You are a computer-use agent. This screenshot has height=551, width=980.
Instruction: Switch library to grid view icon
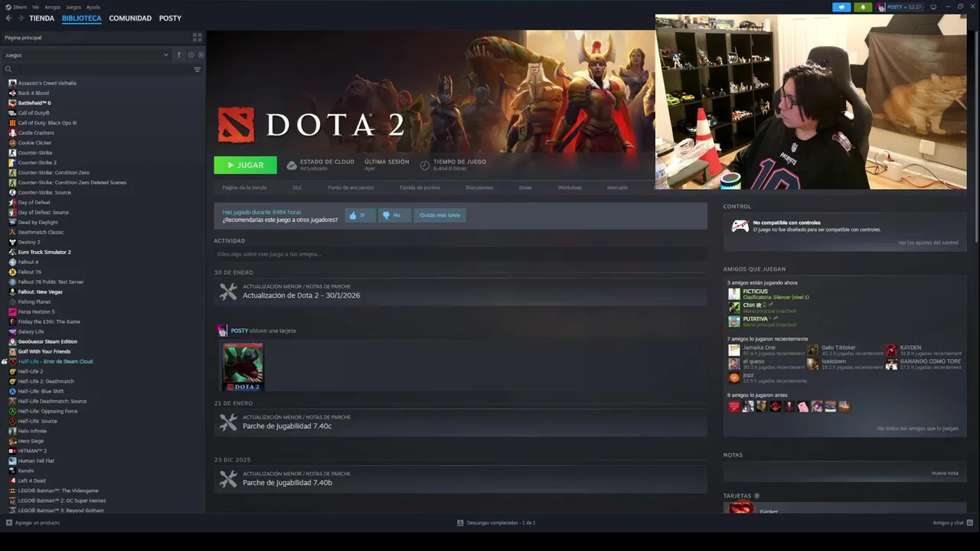pyautogui.click(x=198, y=37)
